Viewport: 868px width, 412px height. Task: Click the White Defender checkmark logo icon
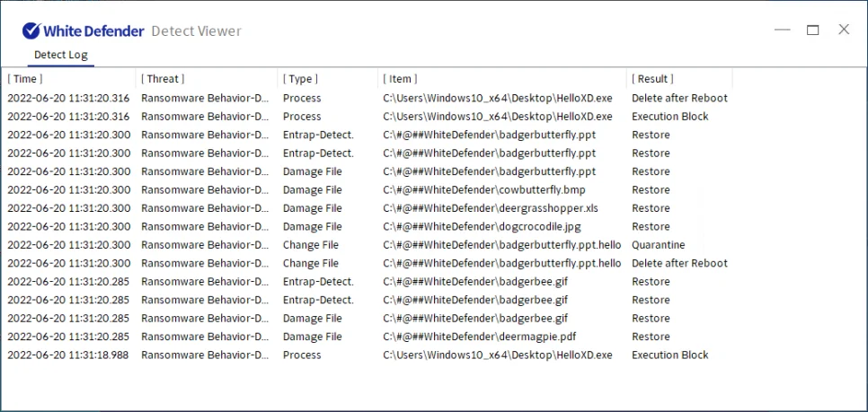tap(31, 31)
